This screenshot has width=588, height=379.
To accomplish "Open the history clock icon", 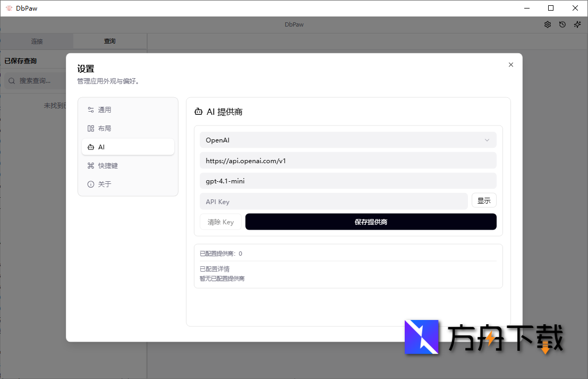I will 563,24.
